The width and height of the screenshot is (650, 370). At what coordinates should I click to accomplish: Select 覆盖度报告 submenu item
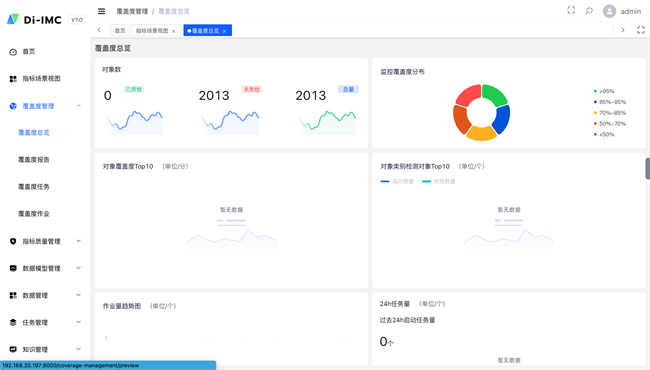(34, 160)
